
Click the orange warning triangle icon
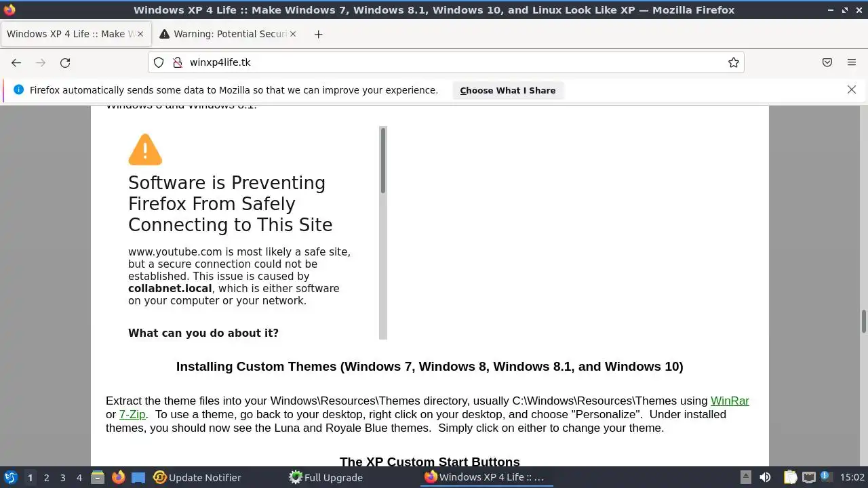click(145, 150)
